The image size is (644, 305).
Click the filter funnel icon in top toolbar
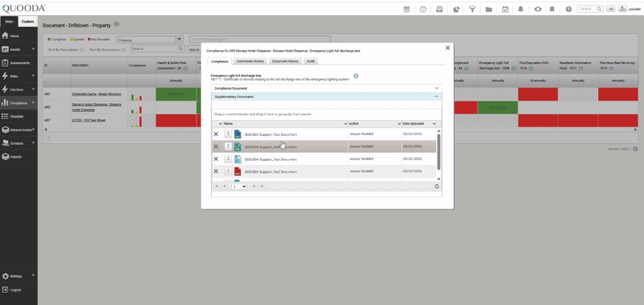(473, 9)
